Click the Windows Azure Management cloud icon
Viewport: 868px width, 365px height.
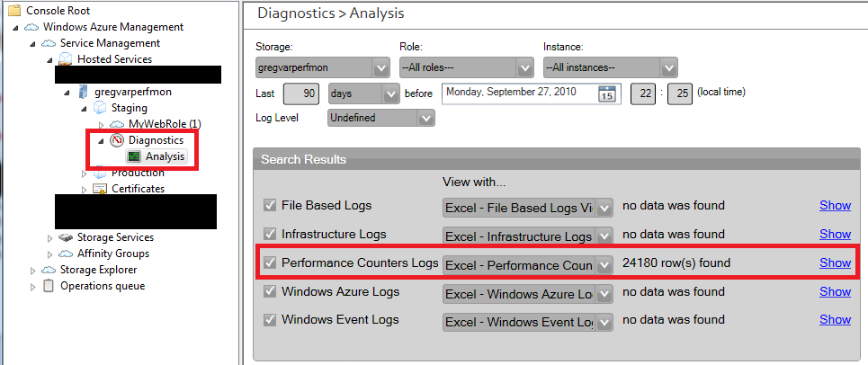pyautogui.click(x=31, y=27)
